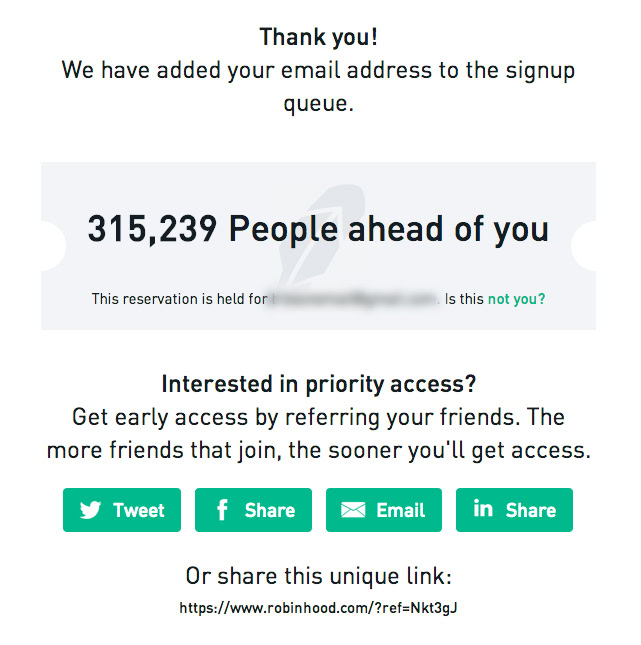Click the Facebook f logo icon
The width and height of the screenshot is (641, 645).
tap(222, 510)
